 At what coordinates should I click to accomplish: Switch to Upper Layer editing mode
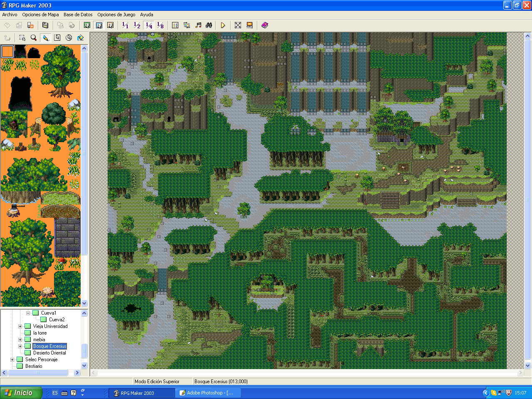(x=99, y=25)
